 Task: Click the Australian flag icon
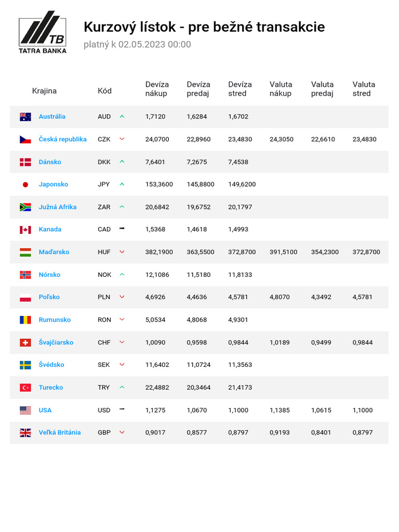coord(25,117)
